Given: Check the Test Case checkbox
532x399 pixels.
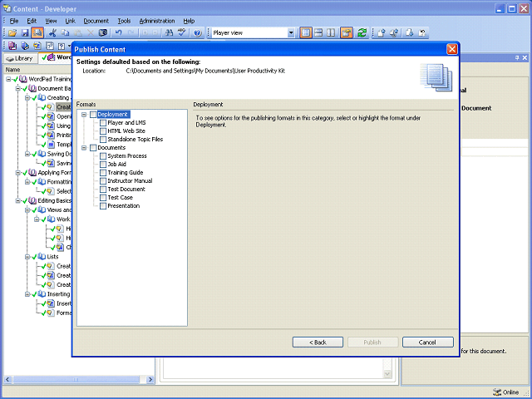Looking at the screenshot, I should [103, 198].
